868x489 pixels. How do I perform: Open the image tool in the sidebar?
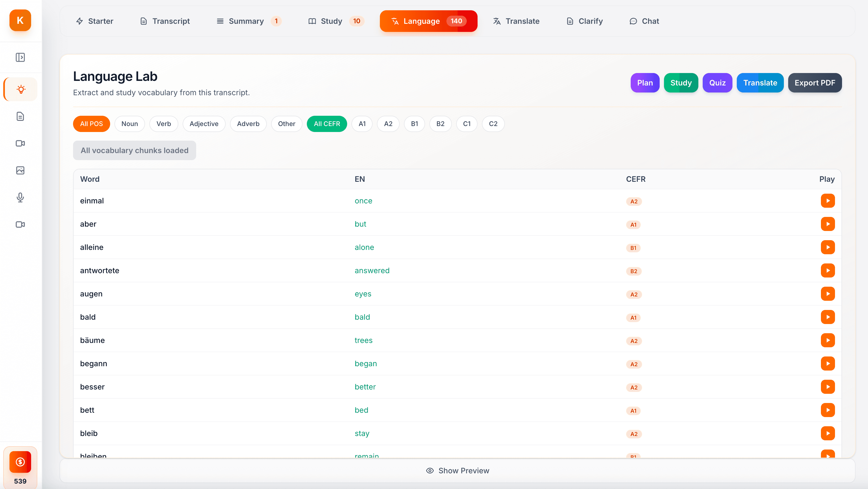click(x=20, y=170)
